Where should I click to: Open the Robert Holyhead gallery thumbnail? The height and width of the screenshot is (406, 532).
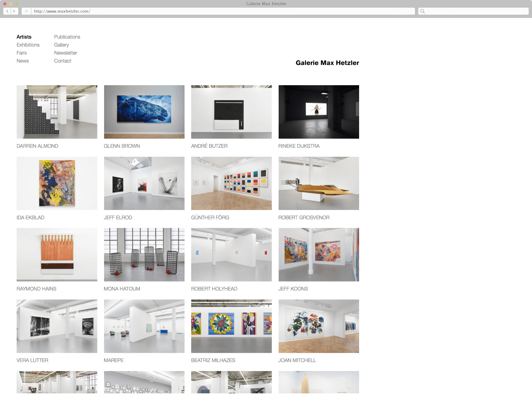click(x=231, y=255)
